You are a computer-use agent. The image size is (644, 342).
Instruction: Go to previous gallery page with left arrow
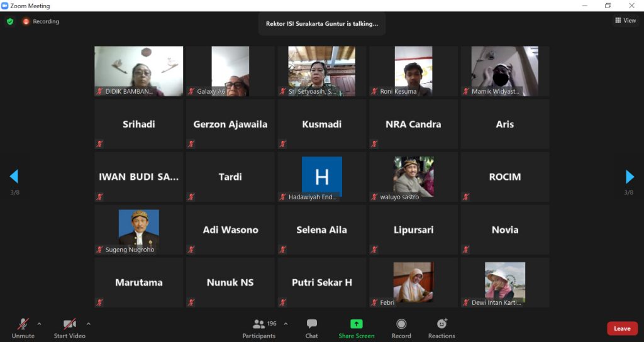pos(14,177)
